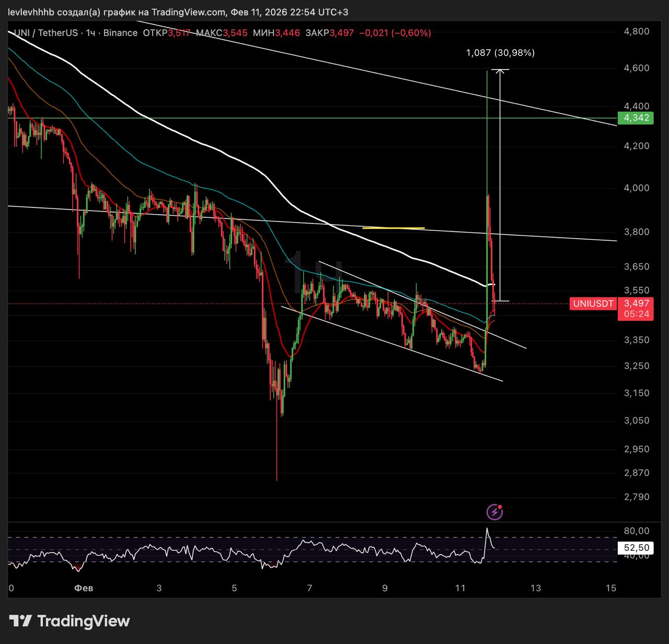Click the 1,087 (30,98%) measurement label
The image size is (669, 644).
coord(500,53)
